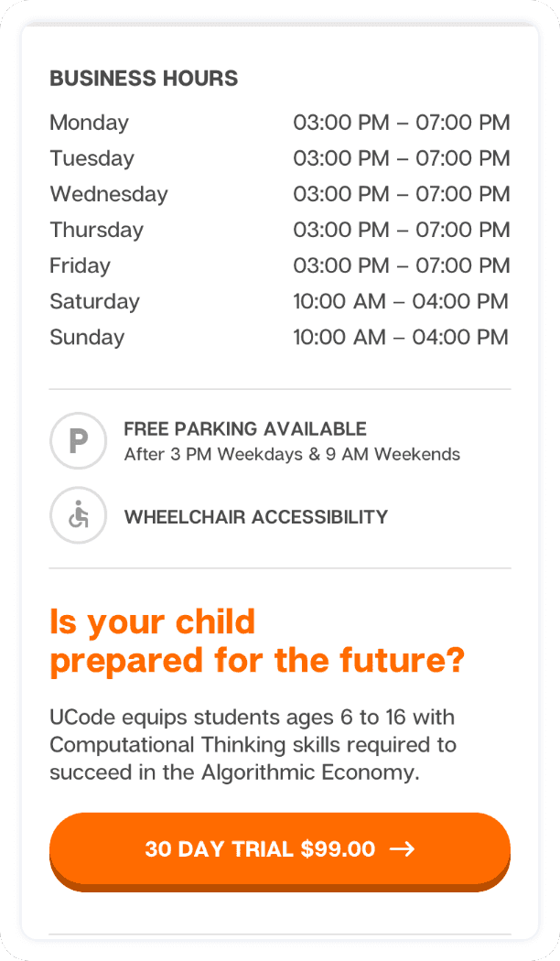Click Monday's 03:00 PM – 07:00 PM hours

401,123
